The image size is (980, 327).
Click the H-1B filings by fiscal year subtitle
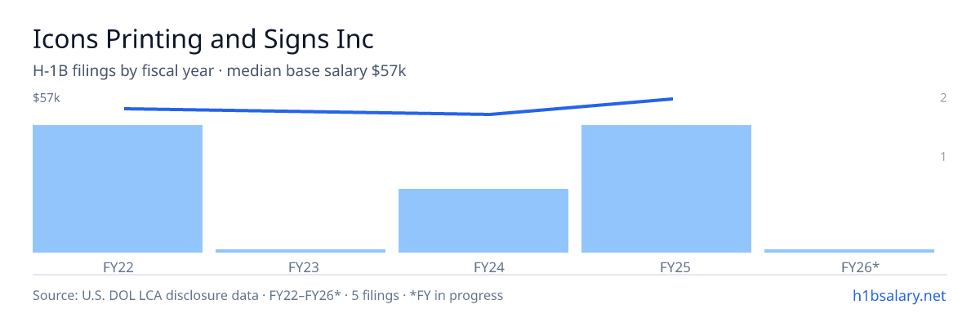point(220,71)
